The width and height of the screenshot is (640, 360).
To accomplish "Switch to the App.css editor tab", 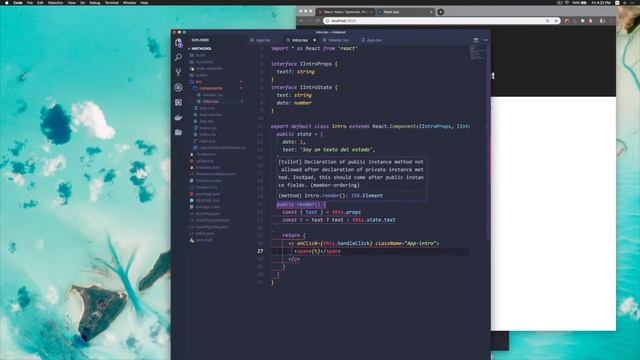I will coord(373,40).
